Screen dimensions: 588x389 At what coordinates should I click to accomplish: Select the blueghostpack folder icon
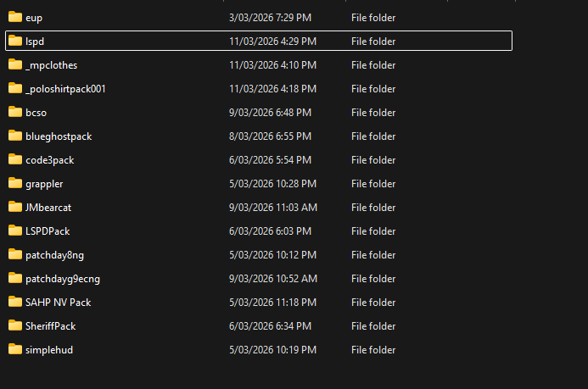14,136
